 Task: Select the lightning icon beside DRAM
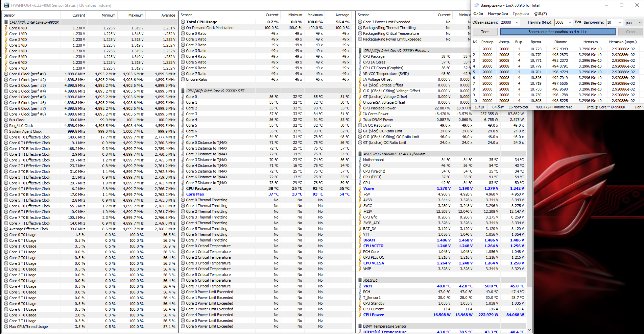pyautogui.click(x=360, y=240)
